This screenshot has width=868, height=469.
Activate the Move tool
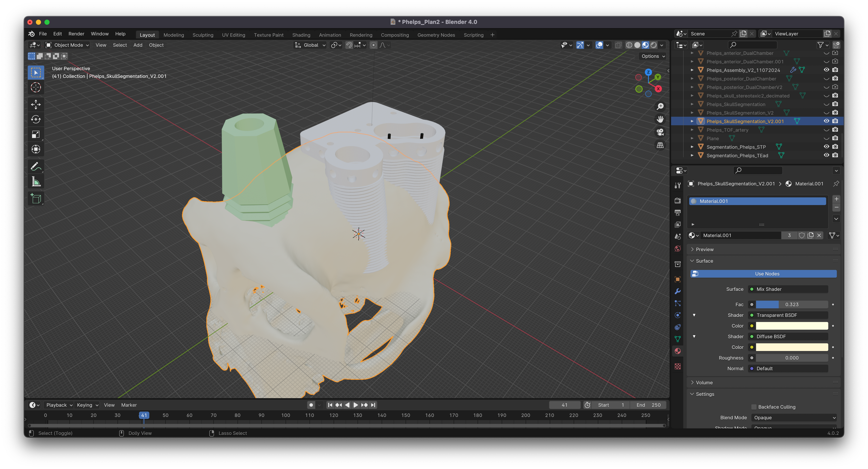(x=36, y=104)
